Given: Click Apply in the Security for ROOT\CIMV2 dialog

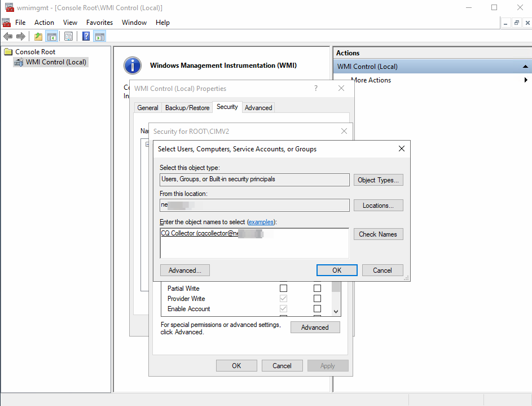Looking at the screenshot, I should (x=328, y=365).
